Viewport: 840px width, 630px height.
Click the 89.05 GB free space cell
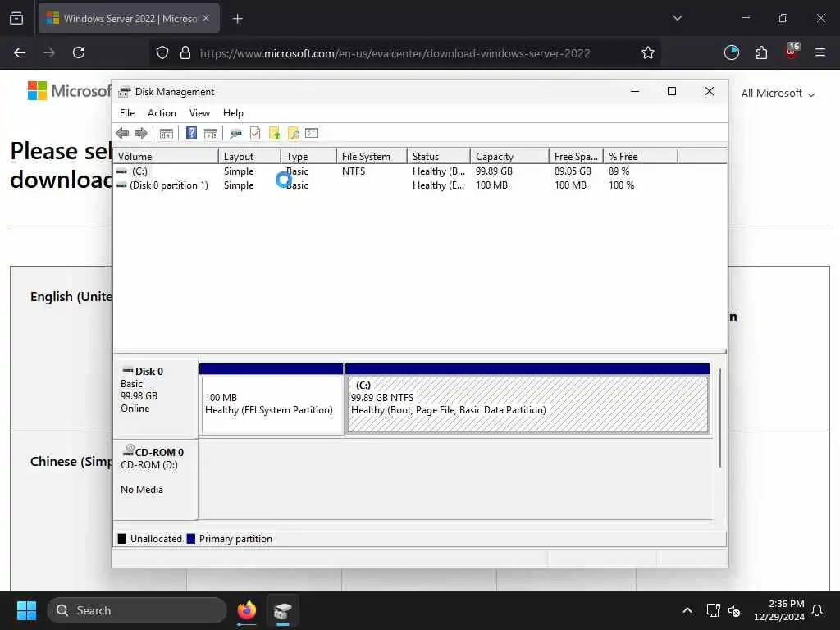pyautogui.click(x=573, y=171)
